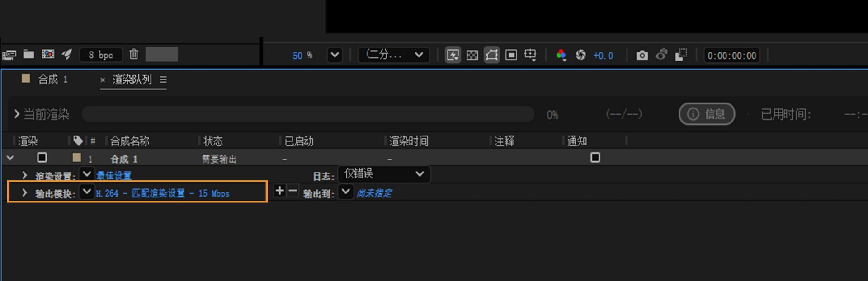This screenshot has height=281, width=868.
Task: Click the region of interest icon
Action: [511, 55]
